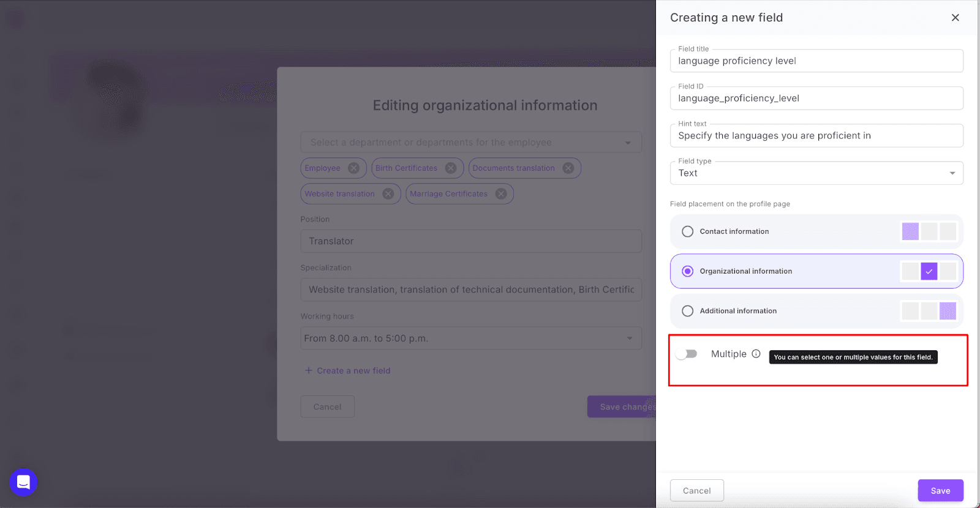Click the plus icon for Create a new field
This screenshot has width=980, height=508.
(309, 370)
